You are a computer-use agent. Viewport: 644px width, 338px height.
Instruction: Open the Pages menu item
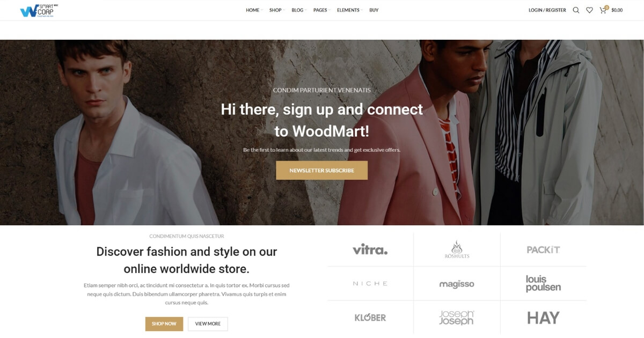point(321,10)
